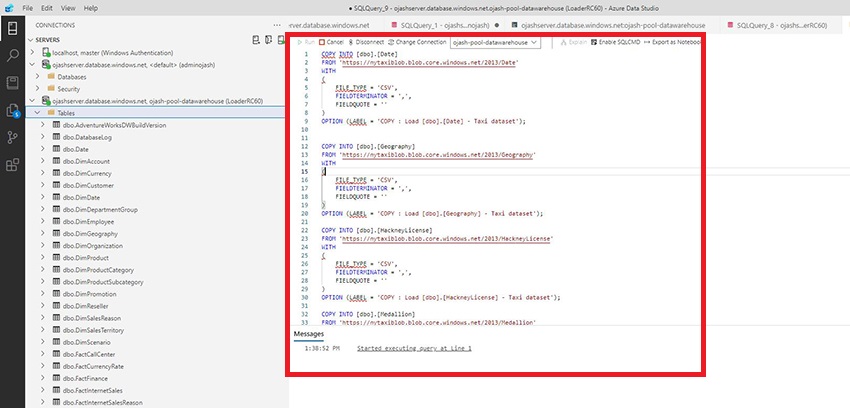The height and width of the screenshot is (408, 850).
Task: Select dbo.DimSalesTerritory table
Action: (x=93, y=330)
